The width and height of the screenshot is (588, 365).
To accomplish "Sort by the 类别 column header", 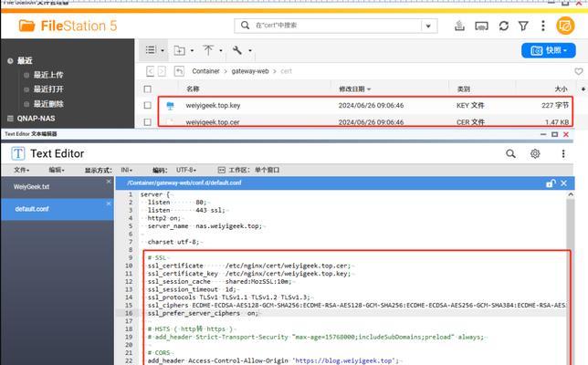I will [x=464, y=89].
